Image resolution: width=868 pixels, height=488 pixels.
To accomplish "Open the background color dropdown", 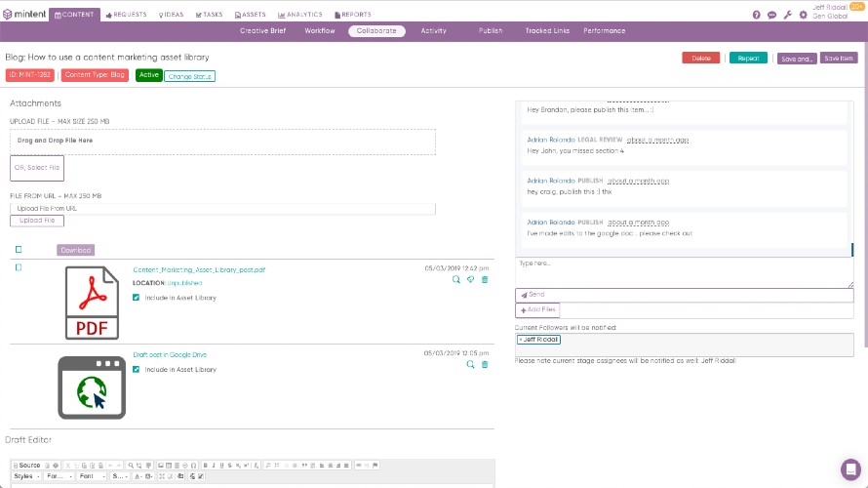I will pyautogui.click(x=149, y=476).
